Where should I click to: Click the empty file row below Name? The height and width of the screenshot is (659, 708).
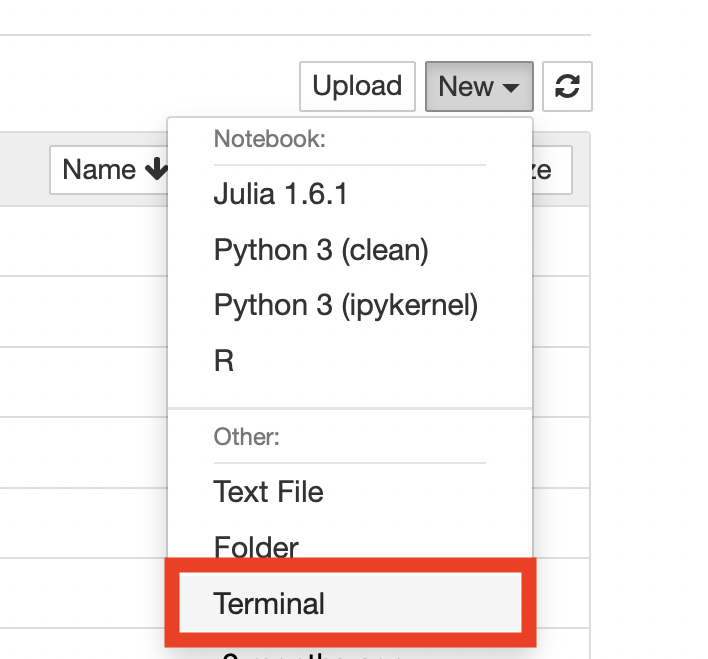[x=80, y=242]
